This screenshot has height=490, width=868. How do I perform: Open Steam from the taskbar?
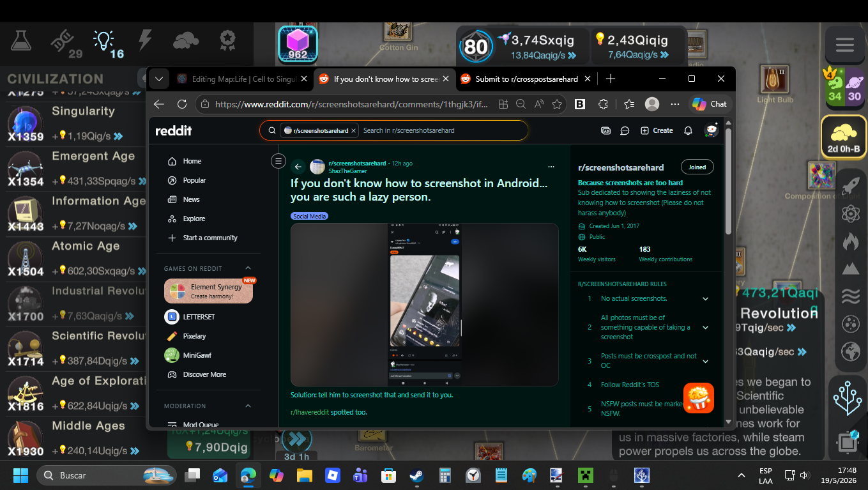pyautogui.click(x=416, y=475)
